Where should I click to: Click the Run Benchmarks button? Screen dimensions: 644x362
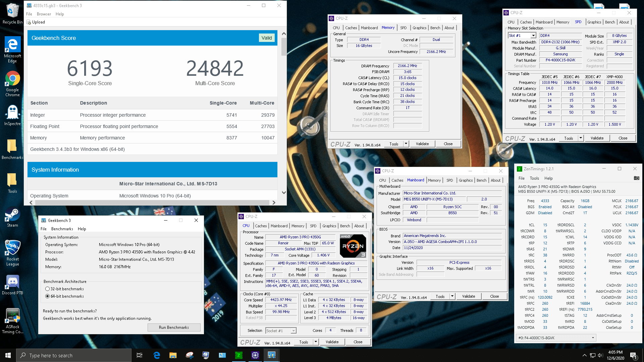(x=174, y=327)
